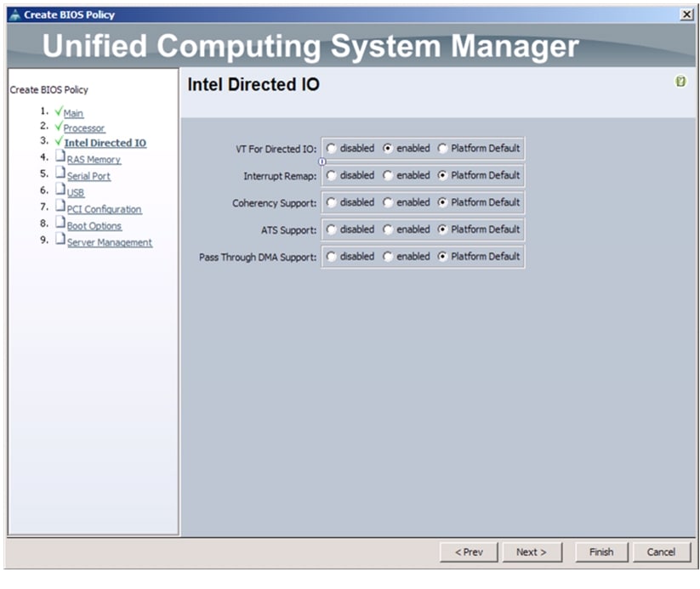The height and width of the screenshot is (589, 700).
Task: Enable Interrupt Remap
Action: (x=388, y=175)
